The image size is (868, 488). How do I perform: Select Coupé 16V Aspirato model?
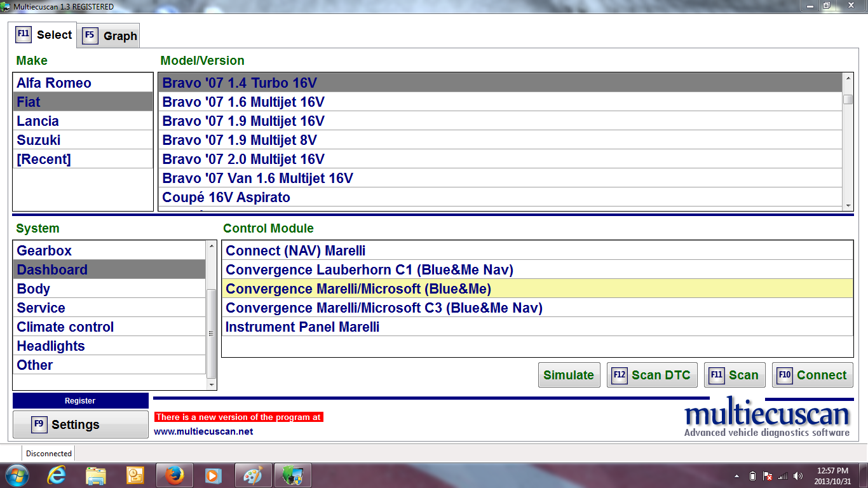point(500,197)
